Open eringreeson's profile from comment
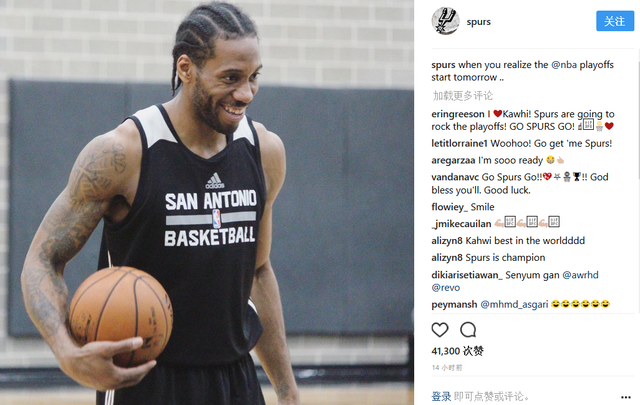The image size is (640, 405). pyautogui.click(x=458, y=114)
